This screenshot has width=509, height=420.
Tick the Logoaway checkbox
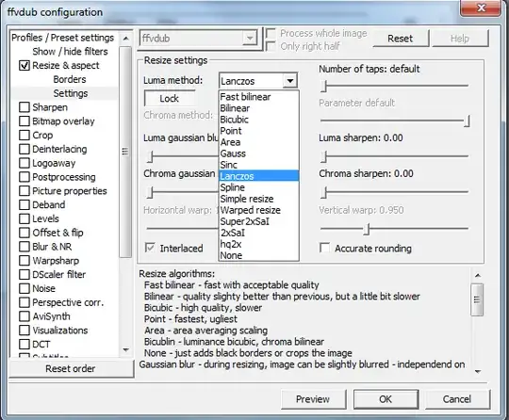pyautogui.click(x=25, y=163)
